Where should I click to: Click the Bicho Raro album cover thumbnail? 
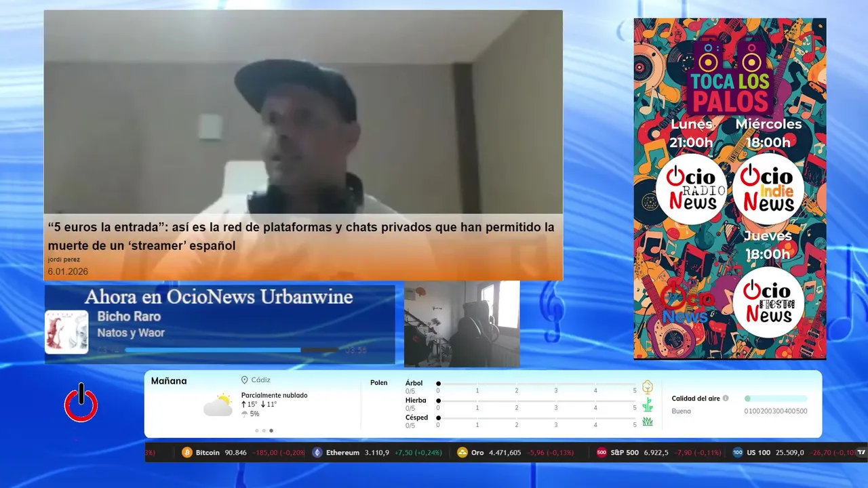point(66,332)
